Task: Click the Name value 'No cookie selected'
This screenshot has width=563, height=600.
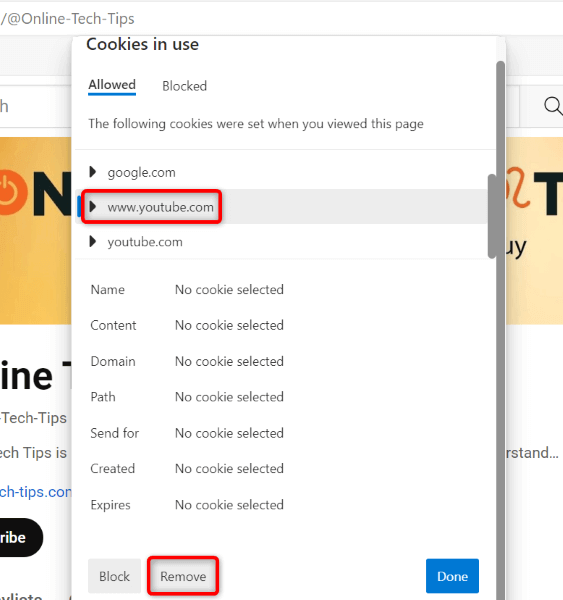Action: tap(229, 290)
